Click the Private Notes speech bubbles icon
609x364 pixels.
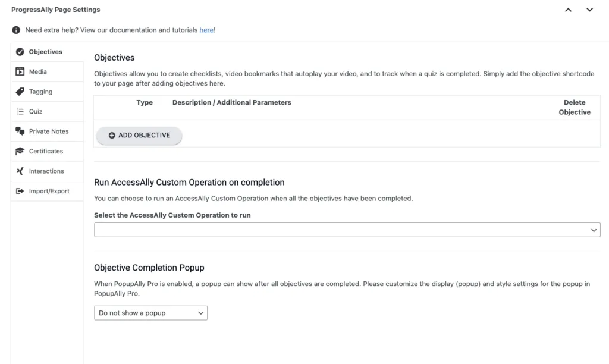(x=20, y=131)
